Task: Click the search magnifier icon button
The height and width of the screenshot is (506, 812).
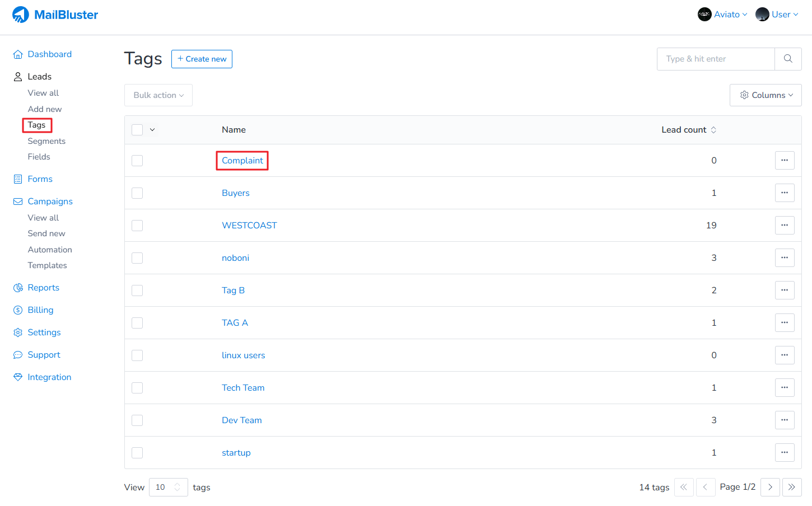Action: pos(788,59)
